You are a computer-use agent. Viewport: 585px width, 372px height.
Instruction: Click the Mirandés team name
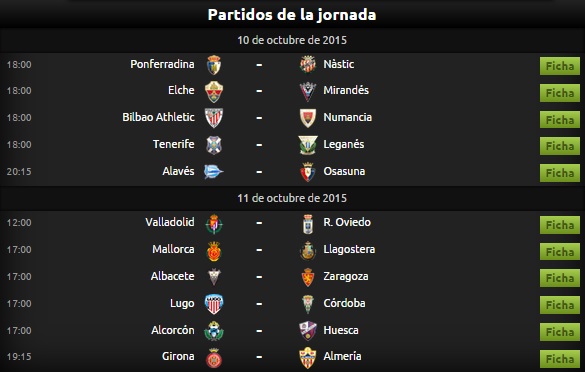(x=346, y=90)
